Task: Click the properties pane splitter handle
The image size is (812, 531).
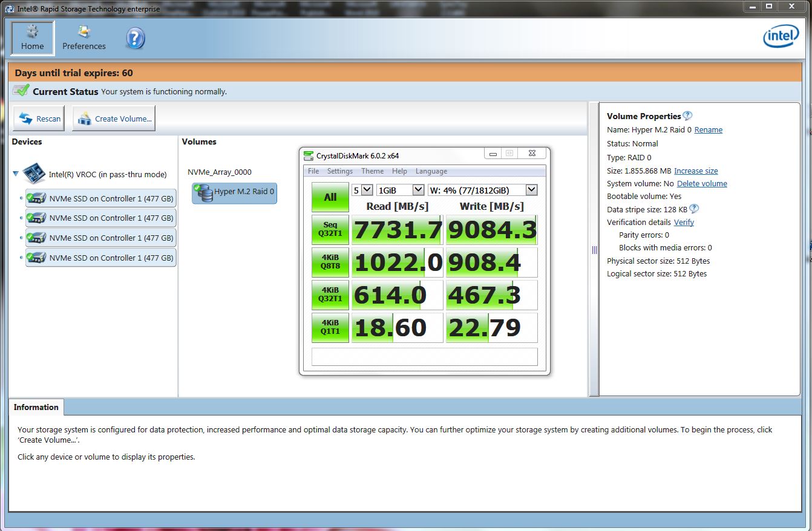Action: tap(594, 249)
